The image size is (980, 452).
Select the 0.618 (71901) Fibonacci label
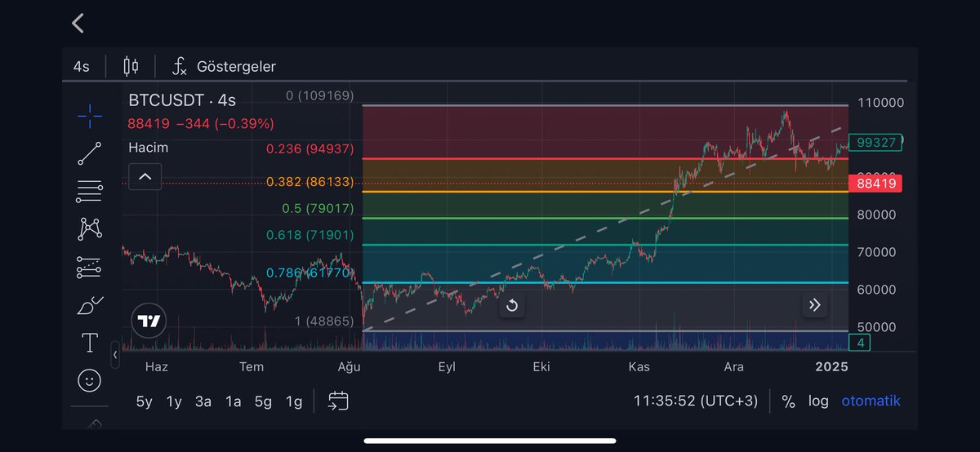click(x=310, y=236)
